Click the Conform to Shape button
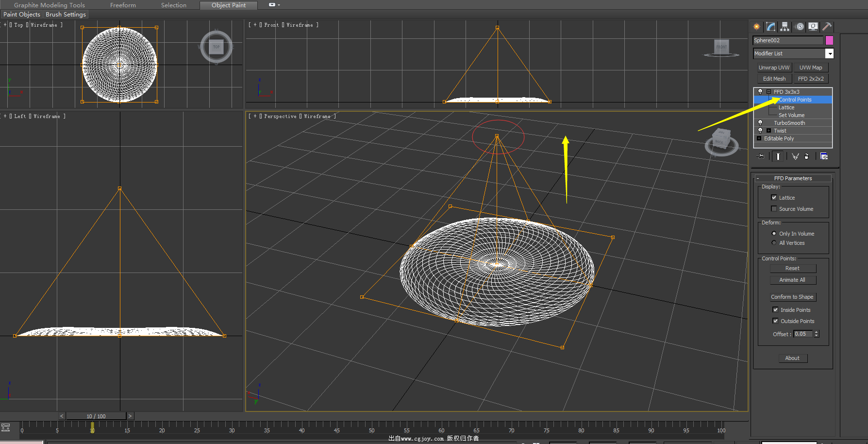 tap(793, 297)
